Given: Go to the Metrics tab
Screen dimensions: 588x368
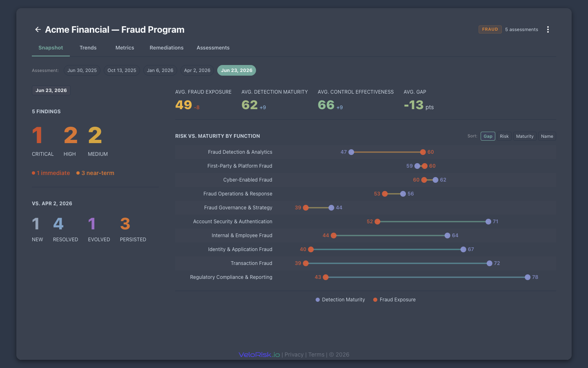Looking at the screenshot, I should pyautogui.click(x=125, y=48).
